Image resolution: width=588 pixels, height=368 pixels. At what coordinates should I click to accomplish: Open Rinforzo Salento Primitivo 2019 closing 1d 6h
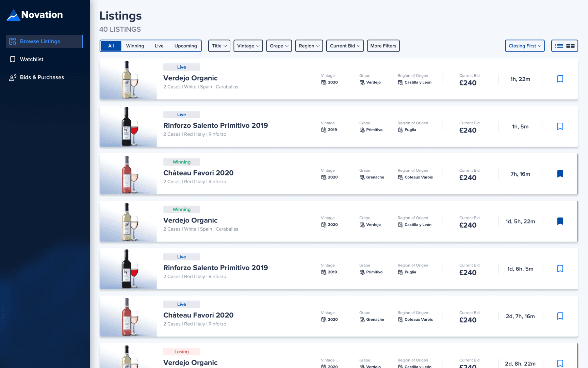pos(215,268)
